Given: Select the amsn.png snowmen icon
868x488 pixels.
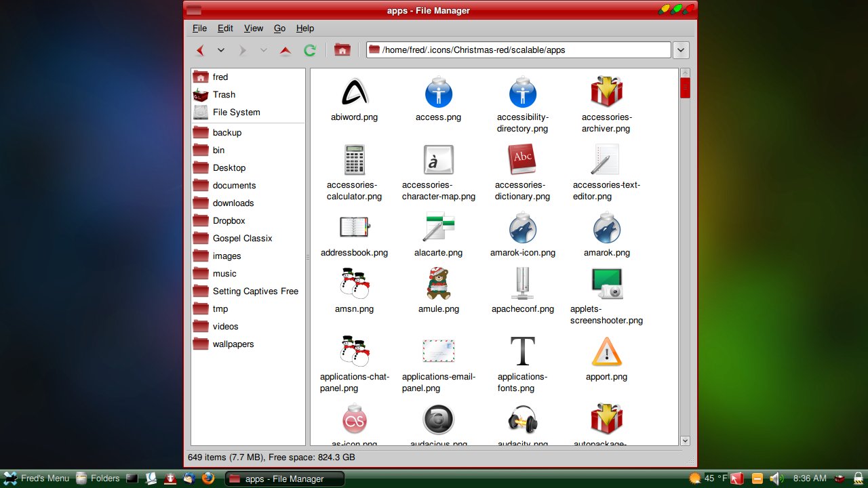Looking at the screenshot, I should coord(355,283).
